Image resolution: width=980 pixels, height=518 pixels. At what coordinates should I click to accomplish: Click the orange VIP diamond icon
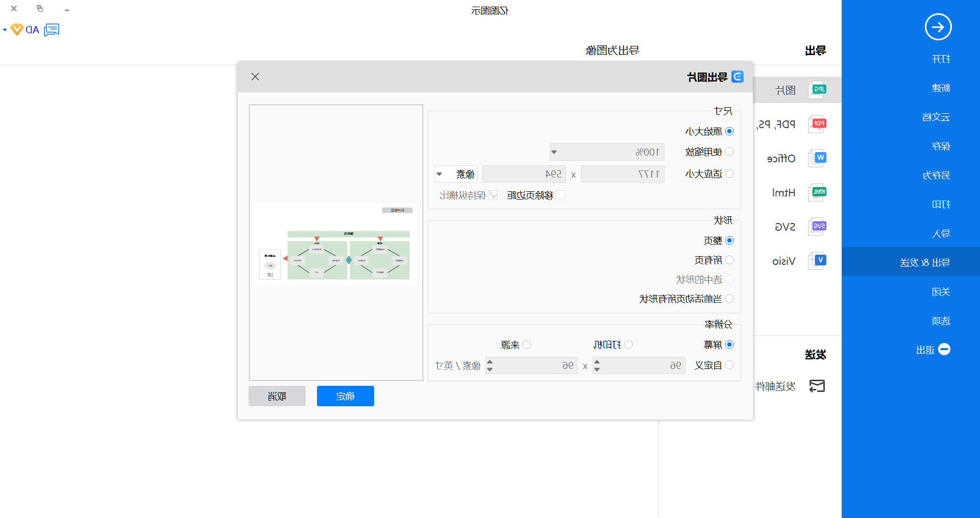[17, 30]
